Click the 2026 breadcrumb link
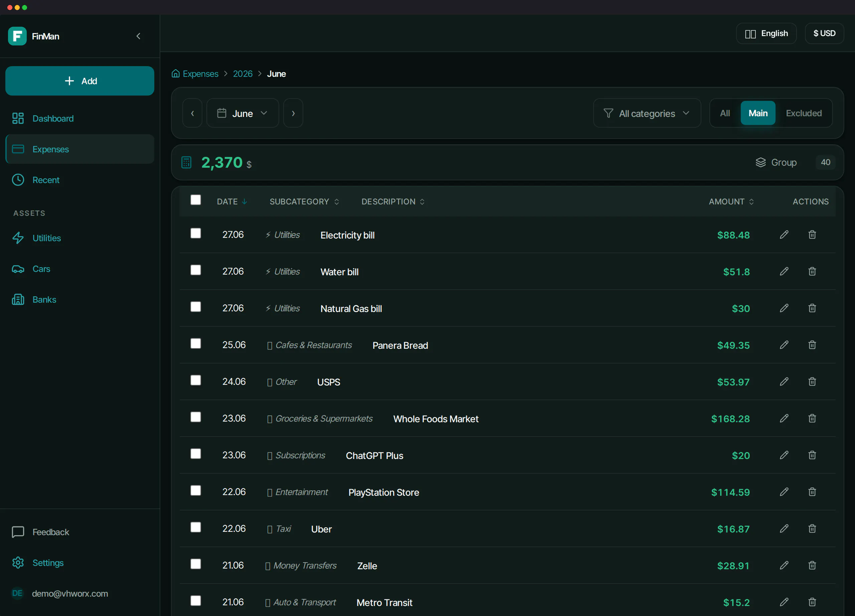855x616 pixels. pos(243,74)
